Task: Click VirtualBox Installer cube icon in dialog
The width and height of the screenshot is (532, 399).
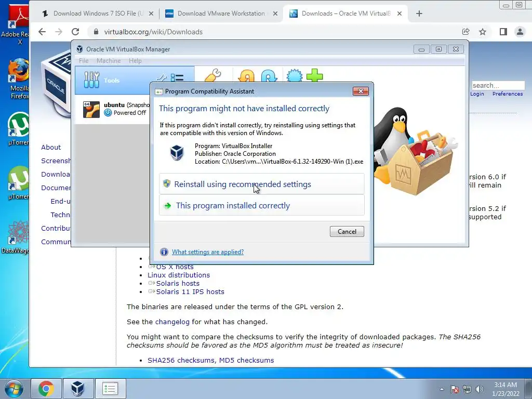Action: click(x=177, y=152)
